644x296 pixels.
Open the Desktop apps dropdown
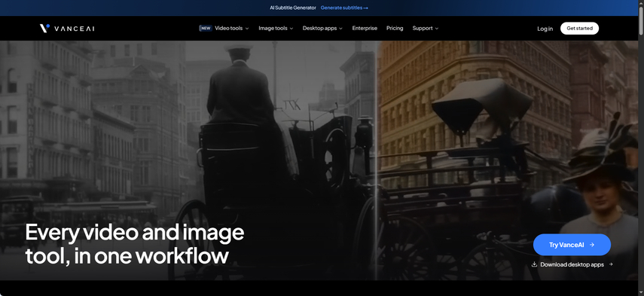point(322,29)
